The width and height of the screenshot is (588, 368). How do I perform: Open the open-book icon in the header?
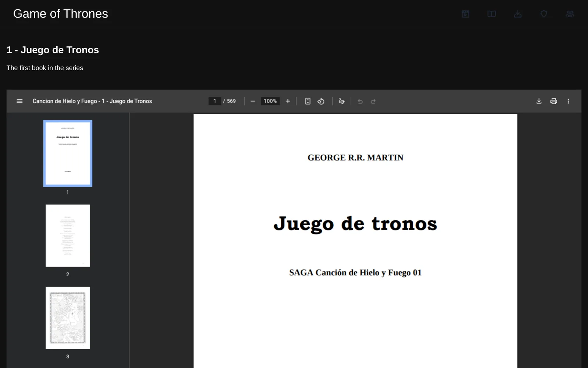491,14
